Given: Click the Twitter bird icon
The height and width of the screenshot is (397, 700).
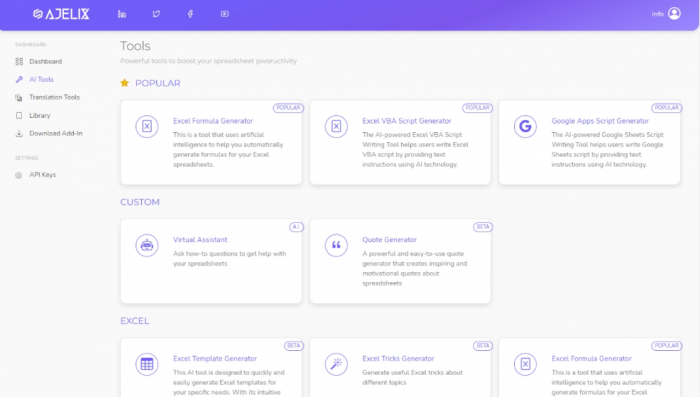Looking at the screenshot, I should click(x=156, y=14).
